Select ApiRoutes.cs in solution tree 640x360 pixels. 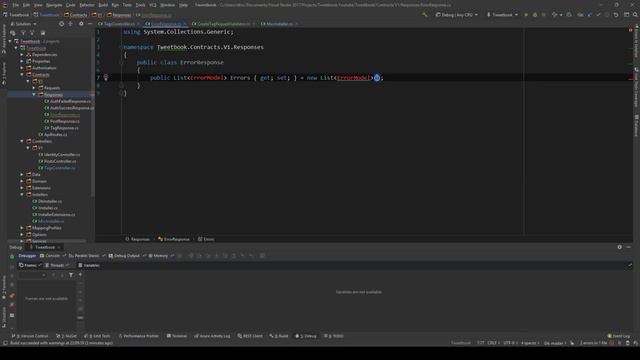[x=53, y=134]
